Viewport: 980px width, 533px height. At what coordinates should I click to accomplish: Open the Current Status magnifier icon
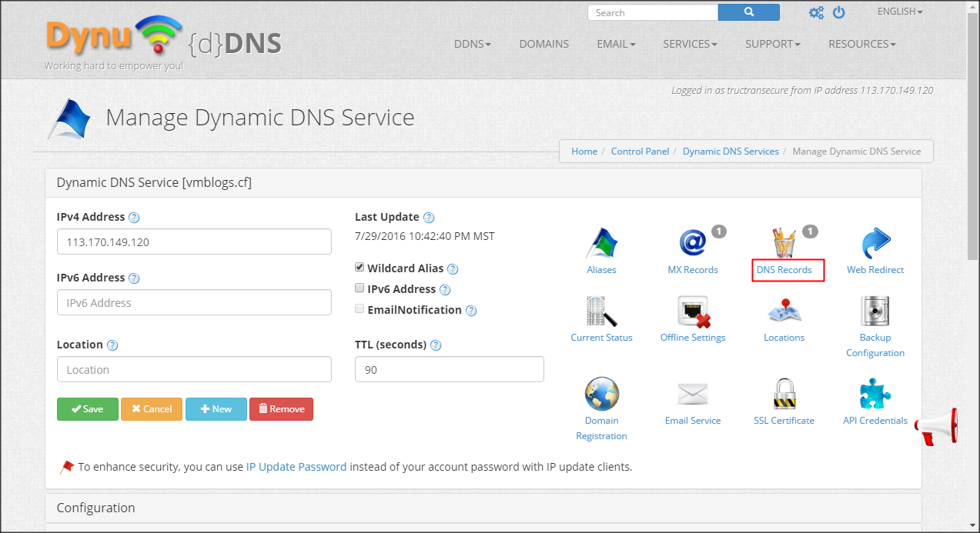601,311
